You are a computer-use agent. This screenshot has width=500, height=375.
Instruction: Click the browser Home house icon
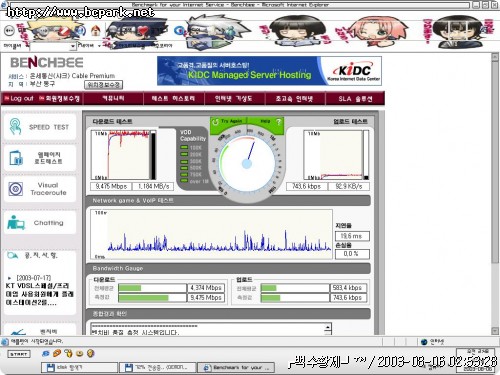pyautogui.click(x=96, y=31)
